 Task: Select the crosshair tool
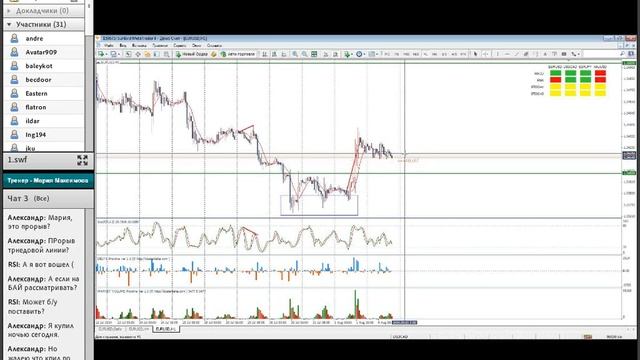click(486, 54)
